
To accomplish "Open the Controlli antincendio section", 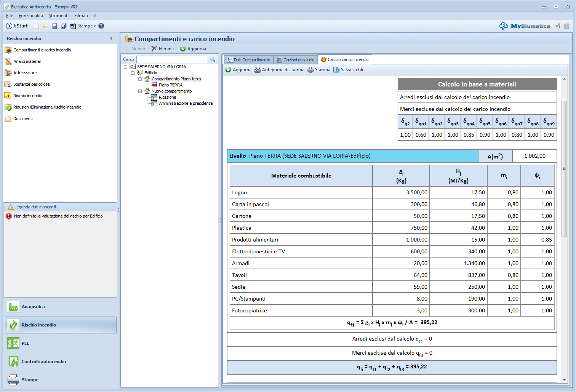I will 43,362.
